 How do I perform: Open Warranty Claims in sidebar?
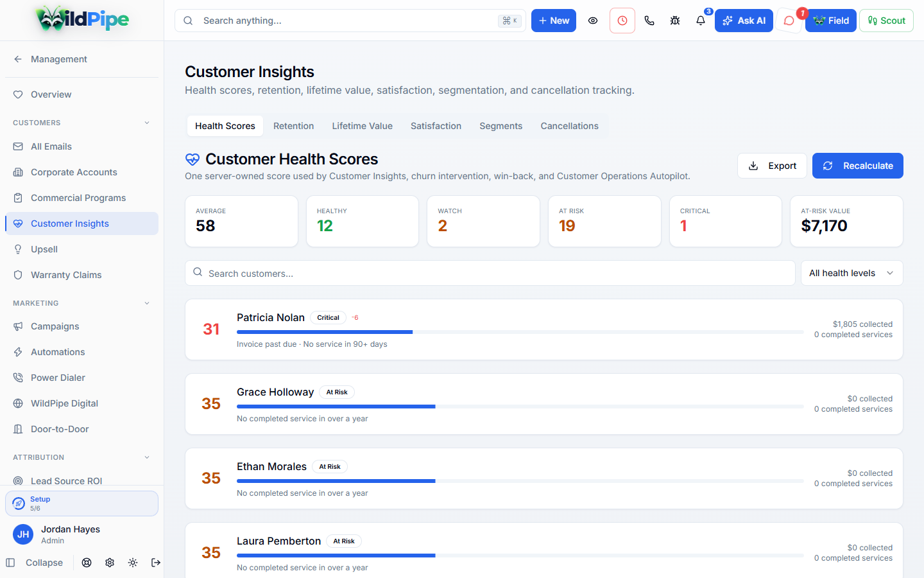(x=81, y=275)
